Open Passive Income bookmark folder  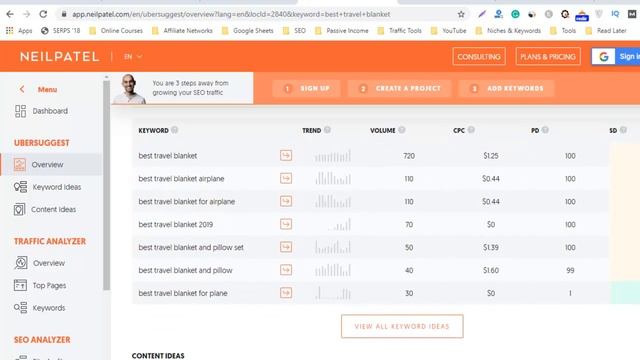point(342,31)
